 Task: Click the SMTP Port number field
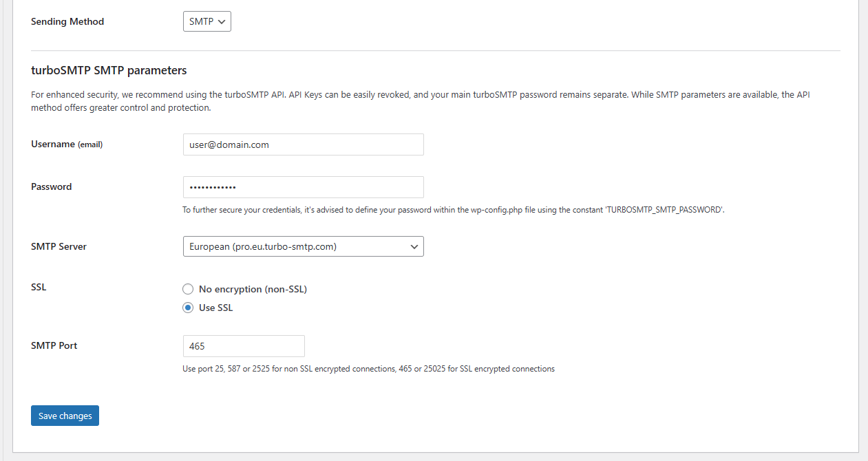[244, 346]
